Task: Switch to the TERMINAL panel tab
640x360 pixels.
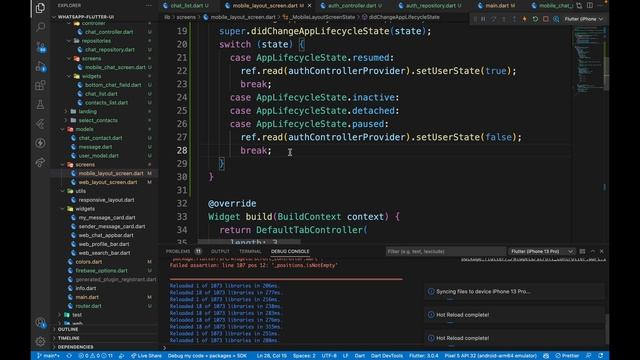Action: click(x=250, y=251)
